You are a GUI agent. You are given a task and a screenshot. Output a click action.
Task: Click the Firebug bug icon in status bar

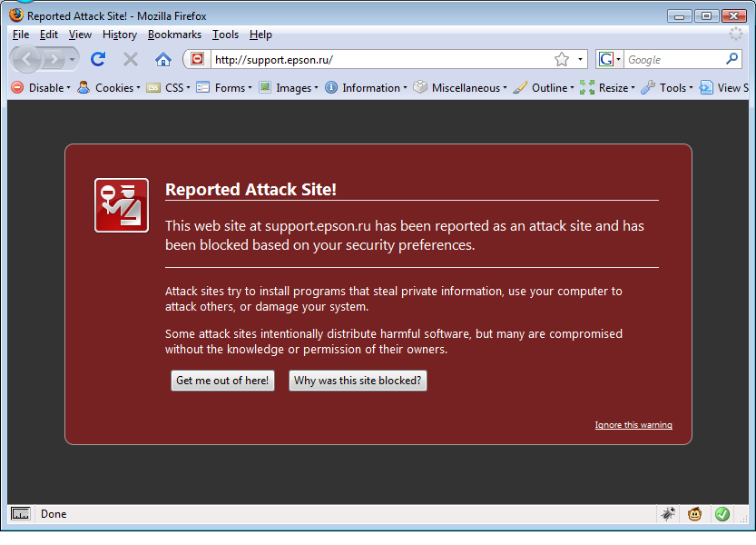click(668, 513)
